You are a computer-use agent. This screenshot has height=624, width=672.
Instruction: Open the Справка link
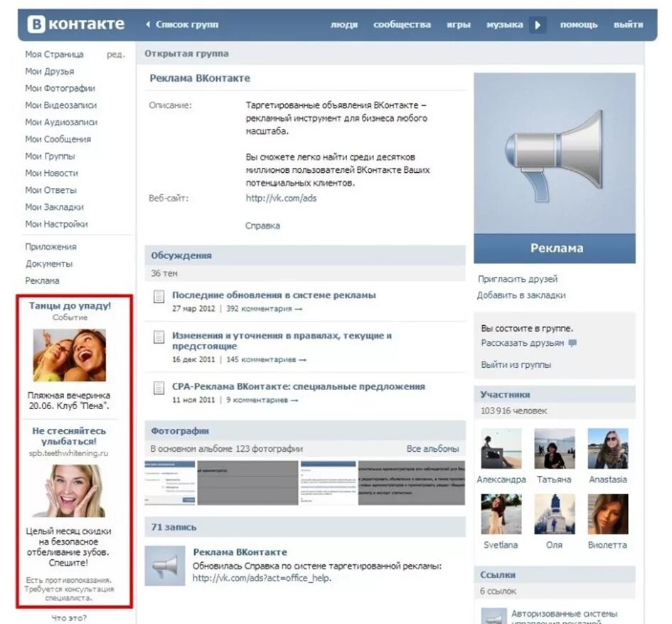pos(262,226)
